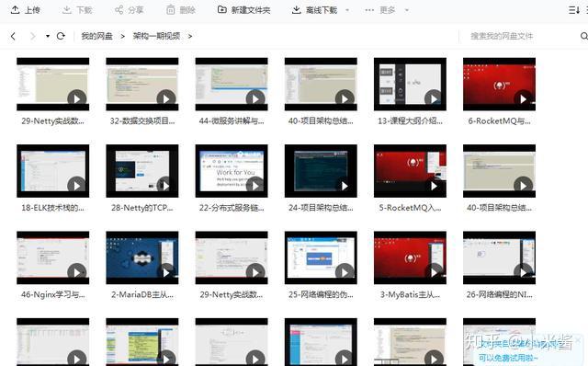Play the 22-分布式服务链 video
The height and width of the screenshot is (366, 588).
pos(255,186)
